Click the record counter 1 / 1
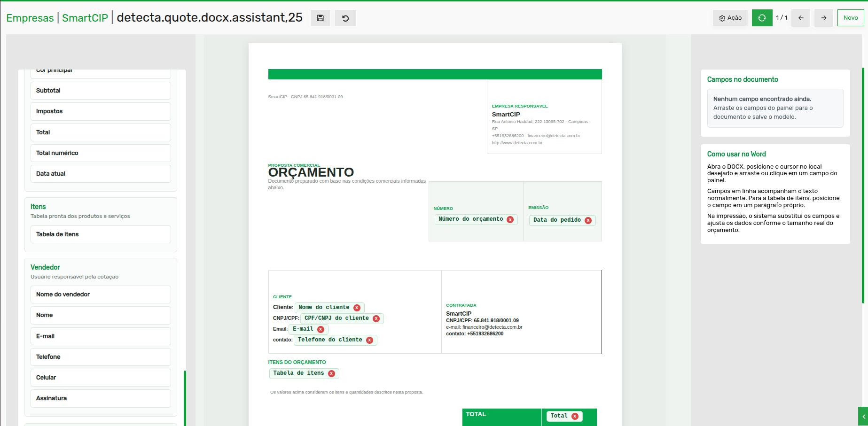 pos(782,18)
